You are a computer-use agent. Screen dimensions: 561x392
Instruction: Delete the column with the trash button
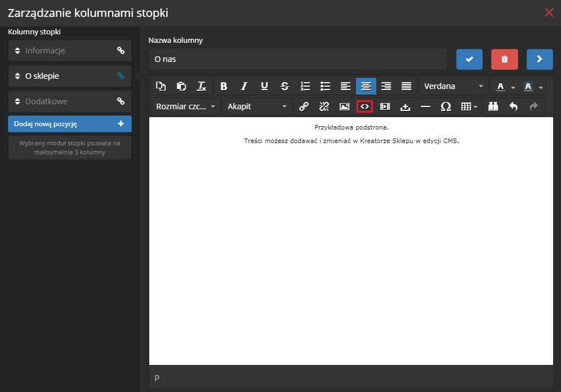tap(505, 59)
